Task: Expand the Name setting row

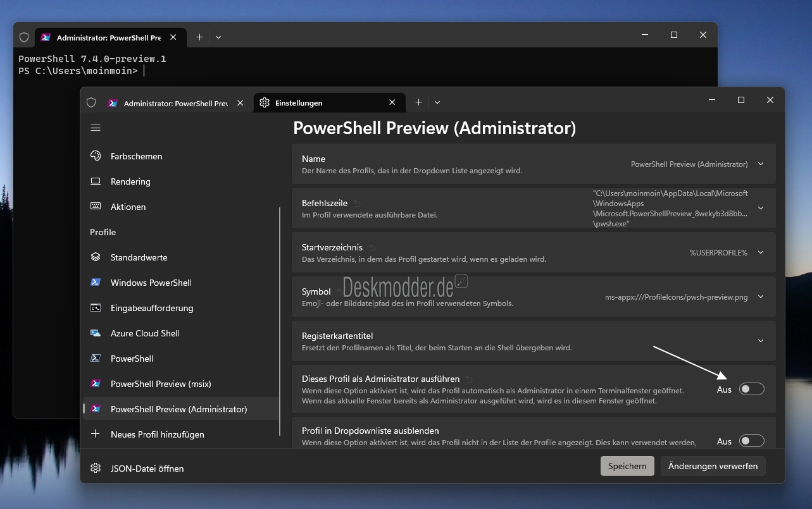Action: coord(761,164)
